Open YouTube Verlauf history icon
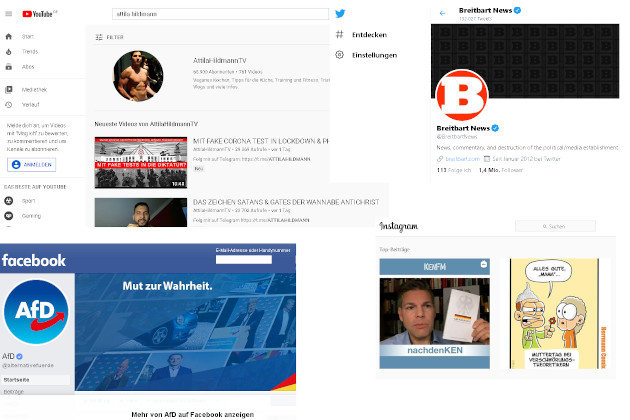 point(8,104)
